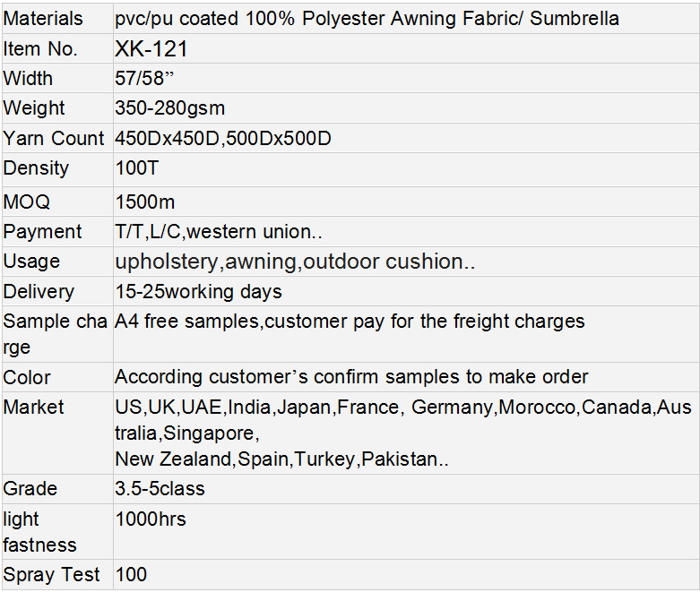Viewport: 700px width, 592px height.
Task: Click the Market countries list starting with US,UK
Action: tap(402, 408)
